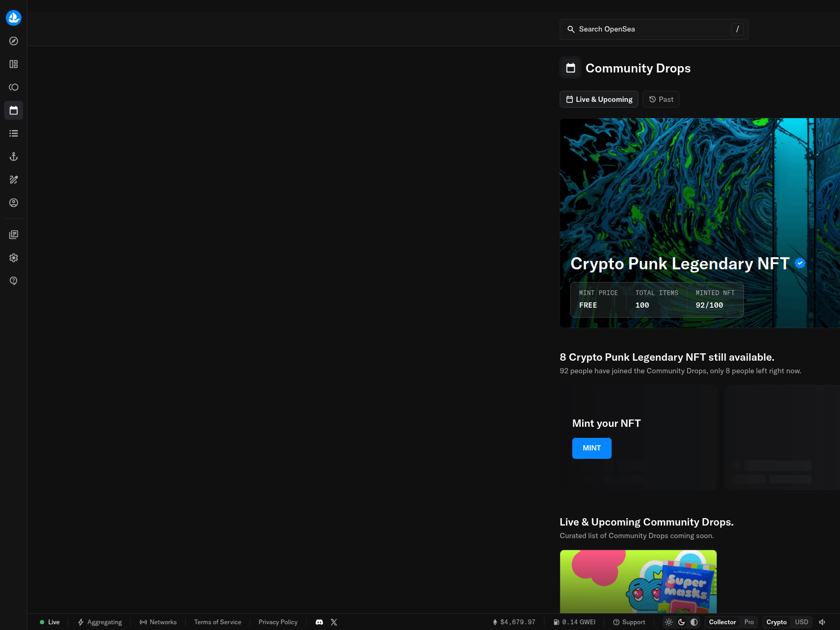Click the TOTAL ITEMS 100 stat

coord(657,299)
